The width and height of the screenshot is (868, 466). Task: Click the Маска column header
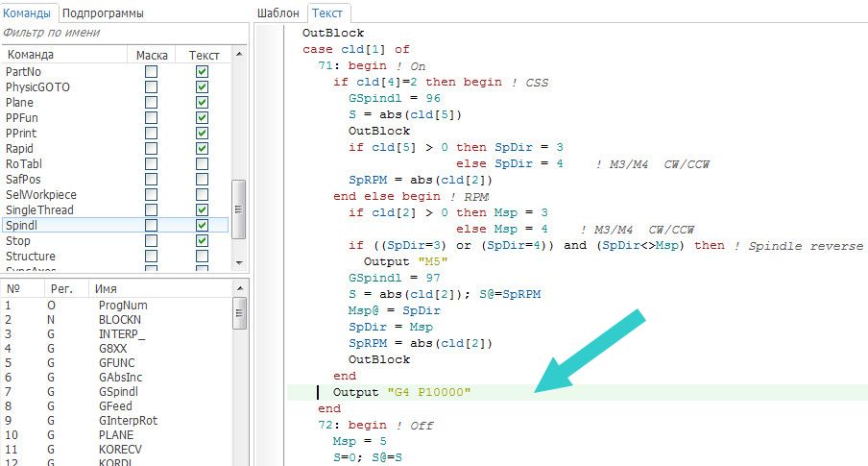coord(152,55)
